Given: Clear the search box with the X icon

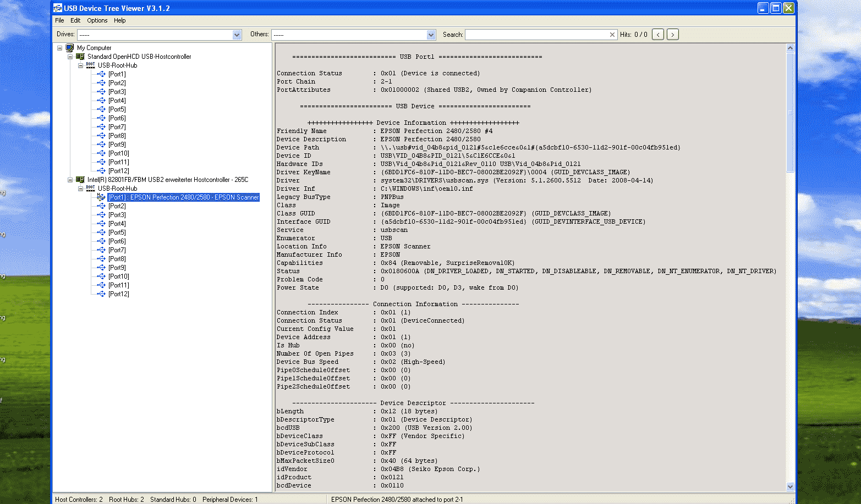Looking at the screenshot, I should tap(612, 35).
